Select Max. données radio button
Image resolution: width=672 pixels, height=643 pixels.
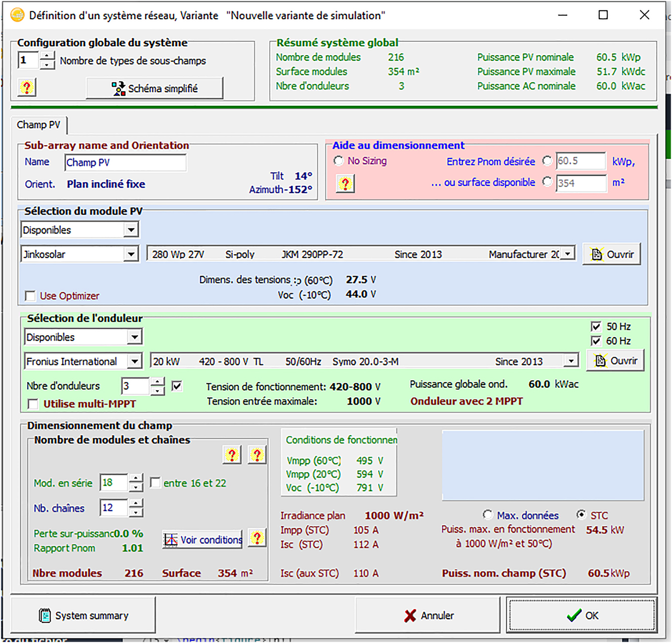point(487,515)
